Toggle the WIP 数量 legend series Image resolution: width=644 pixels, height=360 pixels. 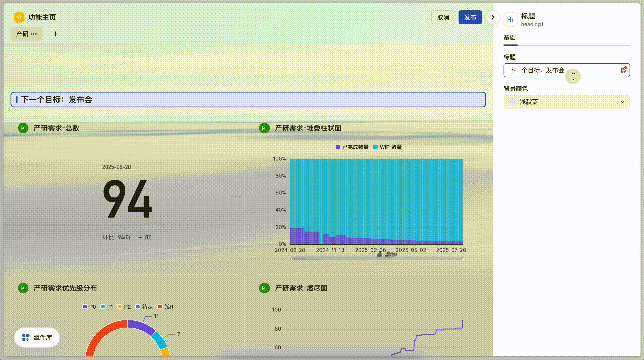[x=387, y=147]
